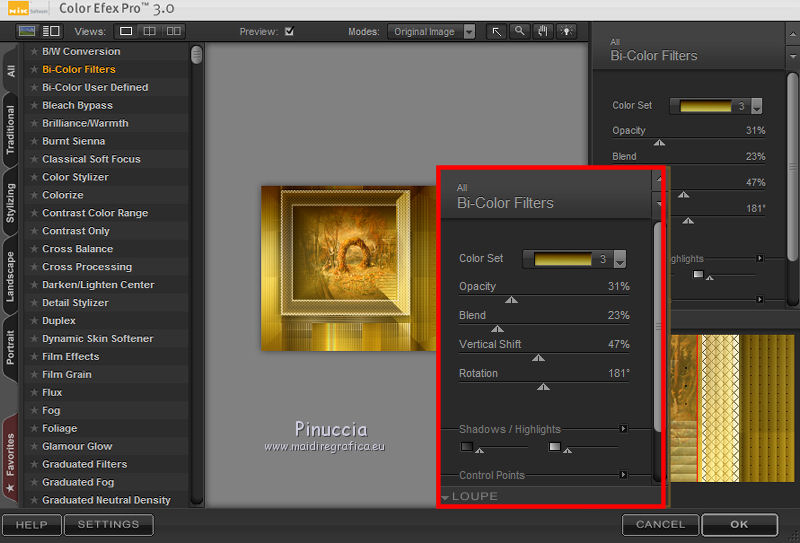800x543 pixels.
Task: Star the Color Stylizer filter
Action: pyautogui.click(x=34, y=177)
